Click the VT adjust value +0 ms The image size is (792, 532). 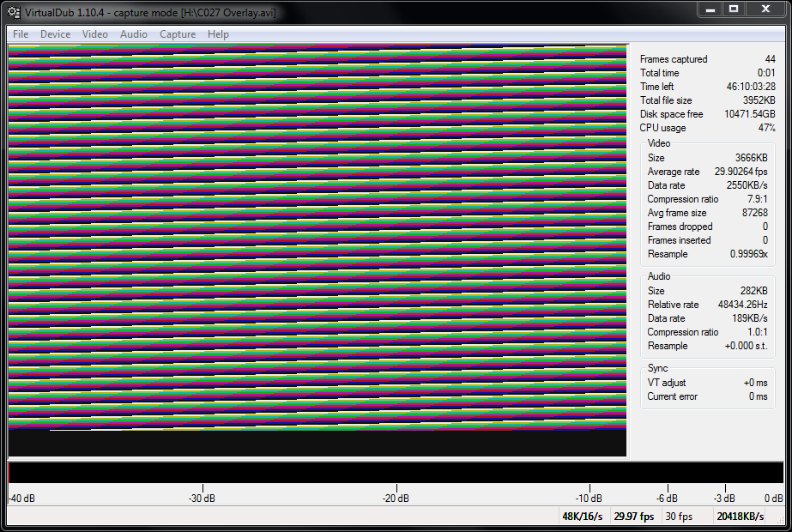pos(755,383)
